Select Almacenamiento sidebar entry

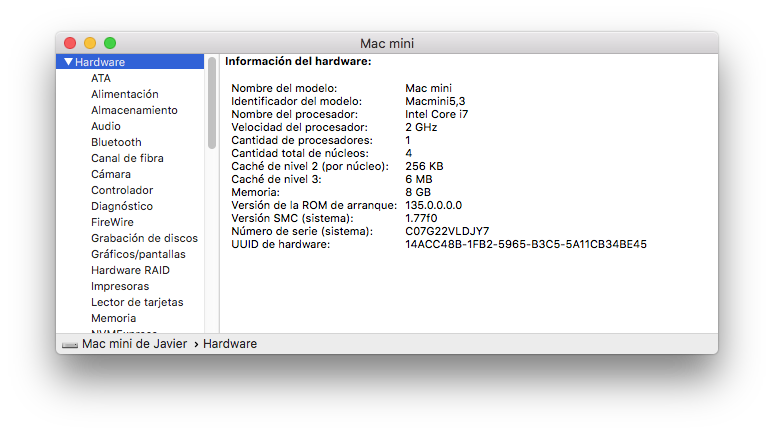(x=134, y=110)
